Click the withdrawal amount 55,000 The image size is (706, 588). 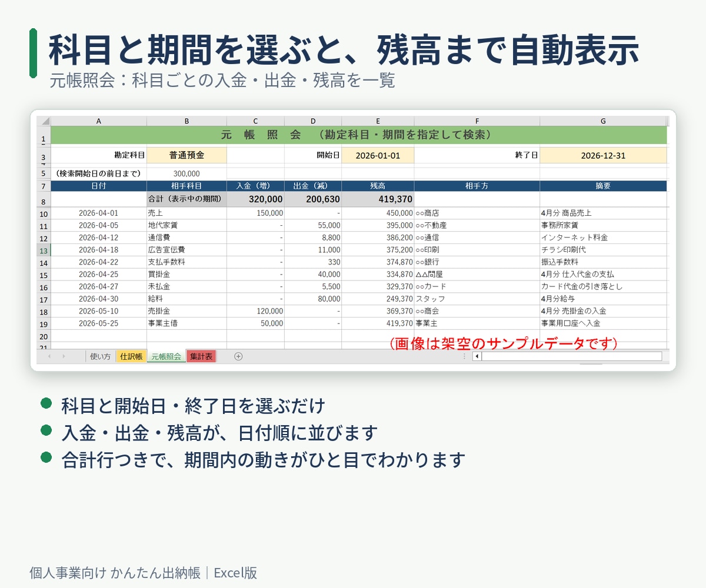coord(313,225)
